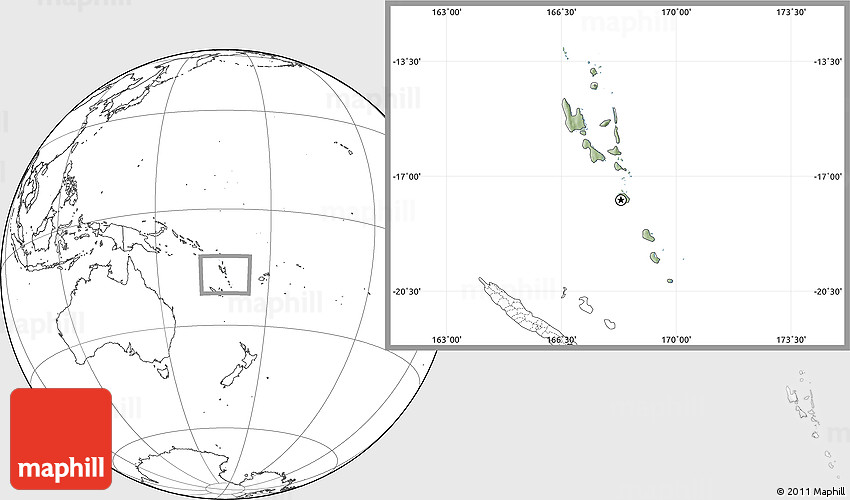Screen dimensions: 850x500
Task: Click the 166°30' label on the bottom edge
Action: (561, 339)
